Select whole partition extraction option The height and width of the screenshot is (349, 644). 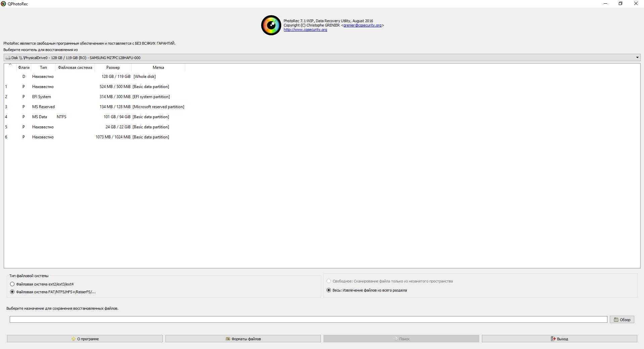pyautogui.click(x=329, y=290)
